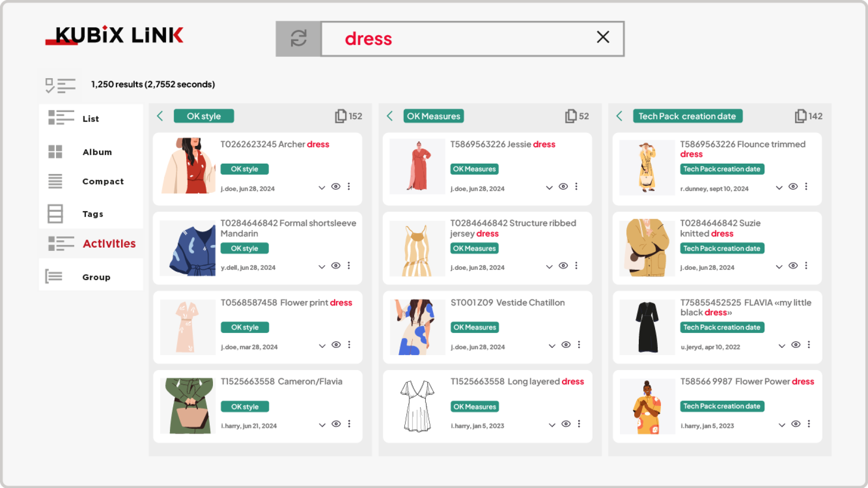This screenshot has width=868, height=488.
Task: Click the Tech Pack creation date header tag
Action: click(x=687, y=116)
